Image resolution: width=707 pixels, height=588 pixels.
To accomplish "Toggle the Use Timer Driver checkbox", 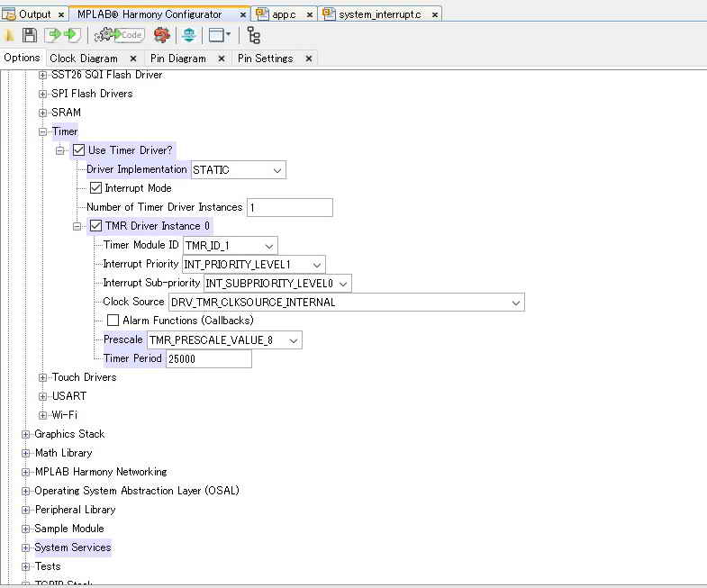I will coord(78,150).
